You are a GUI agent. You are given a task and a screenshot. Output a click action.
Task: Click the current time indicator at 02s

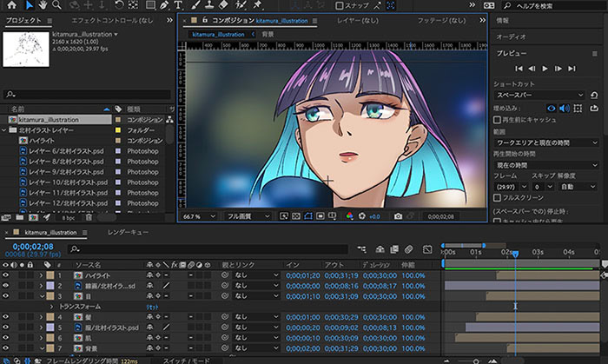515,254
